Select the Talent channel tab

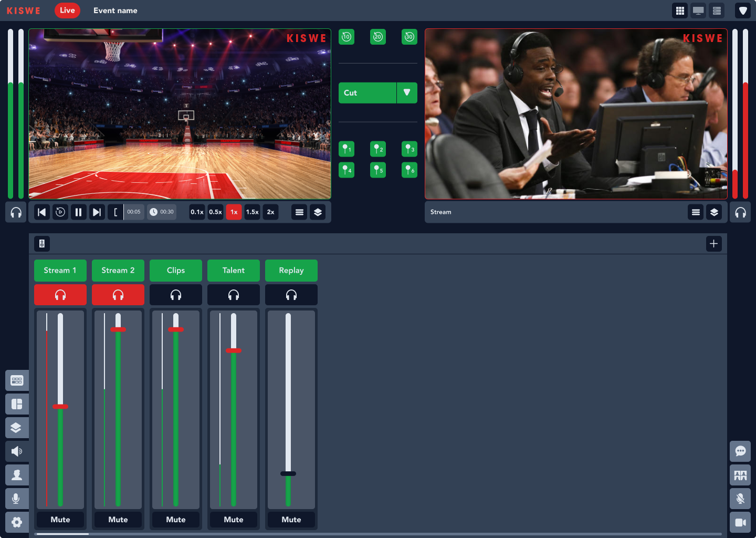[234, 270]
